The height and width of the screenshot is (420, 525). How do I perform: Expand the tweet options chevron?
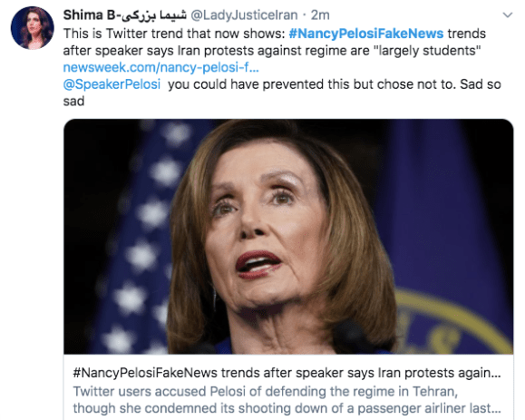(x=508, y=15)
